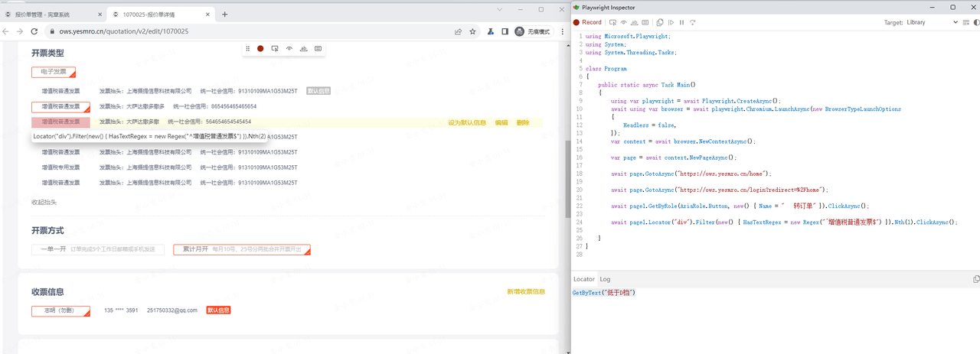Collapse invoice titles via 收起抬头
980x354 pixels.
click(44, 202)
